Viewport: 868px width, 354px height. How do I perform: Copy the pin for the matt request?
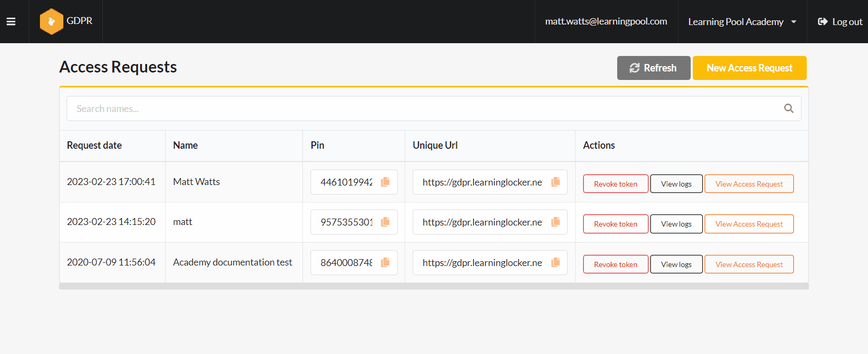[385, 222]
